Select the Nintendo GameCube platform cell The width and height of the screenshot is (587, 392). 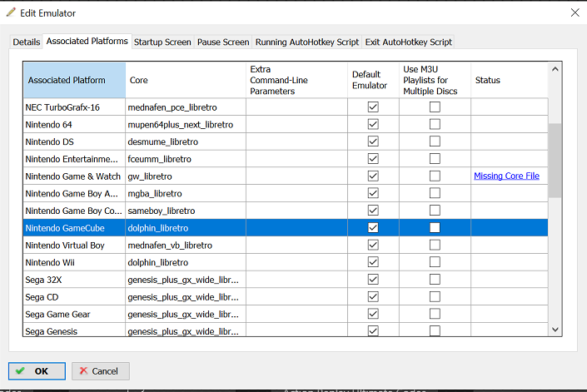coord(74,228)
